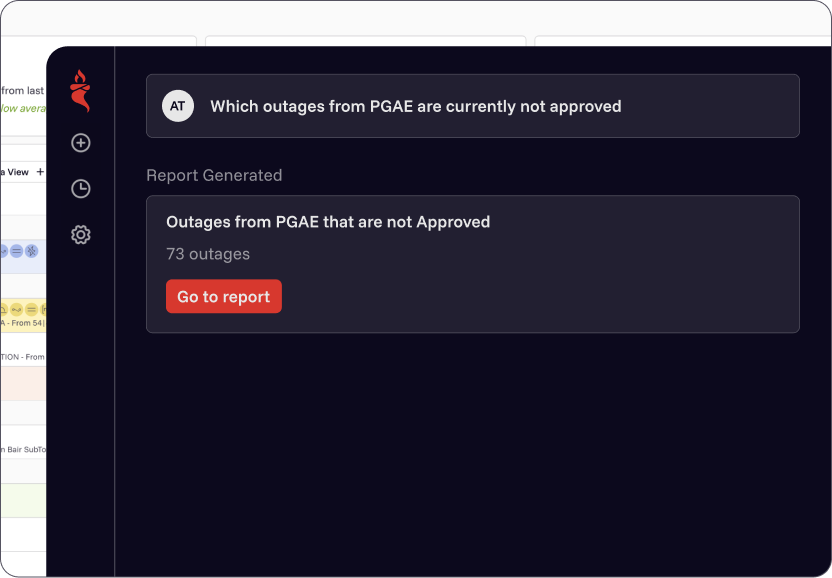The image size is (832, 578).
Task: Select the 'Bair SubTo' table row
Action: click(x=23, y=449)
